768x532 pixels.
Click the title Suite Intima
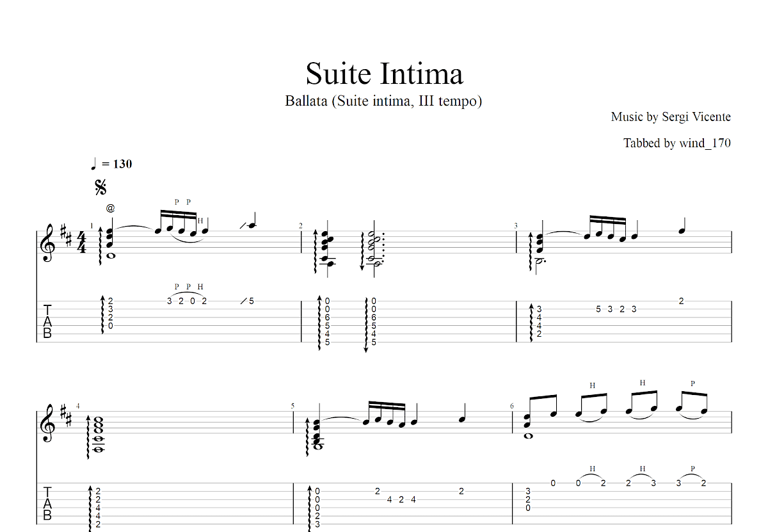click(384, 74)
